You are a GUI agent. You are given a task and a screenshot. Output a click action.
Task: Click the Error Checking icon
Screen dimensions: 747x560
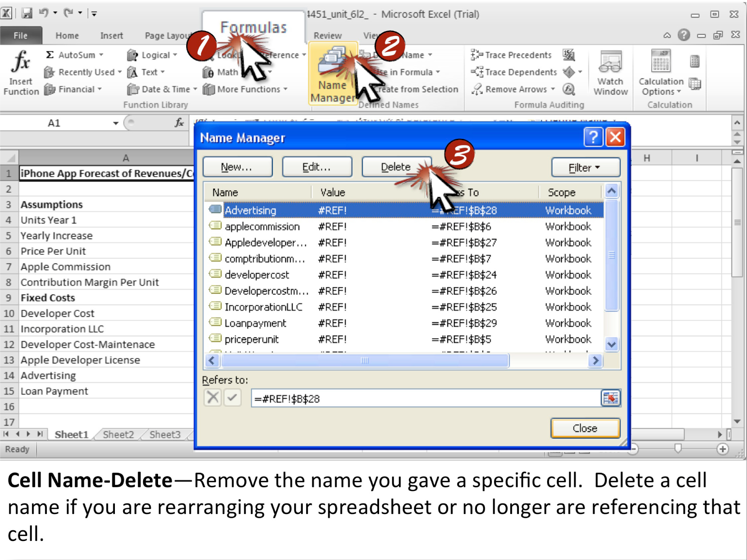point(569,72)
